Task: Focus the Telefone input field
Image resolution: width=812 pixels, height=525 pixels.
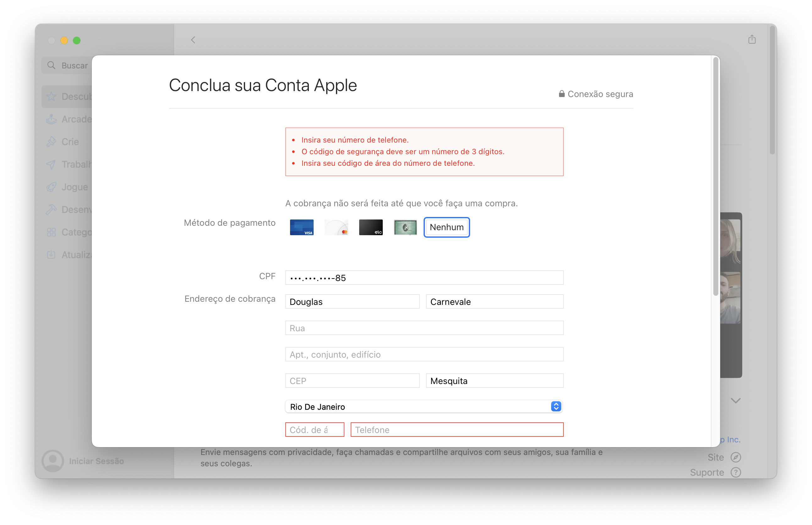Action: coord(457,430)
